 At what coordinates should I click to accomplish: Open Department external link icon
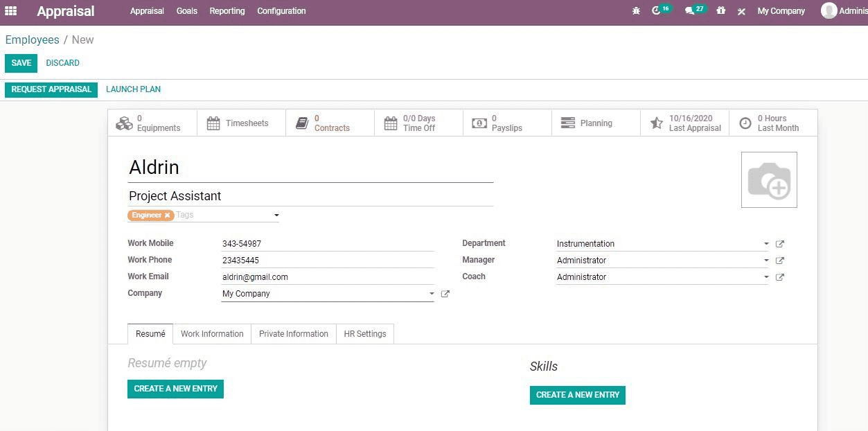point(780,244)
